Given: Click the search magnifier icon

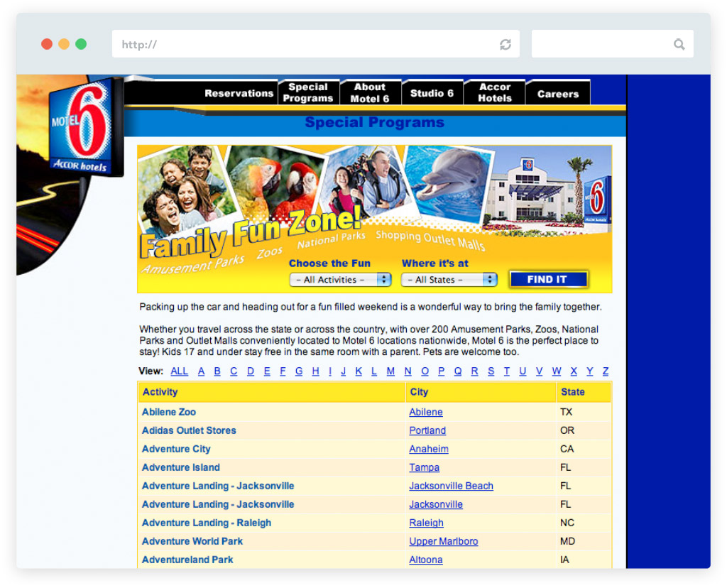Looking at the screenshot, I should click(x=679, y=44).
